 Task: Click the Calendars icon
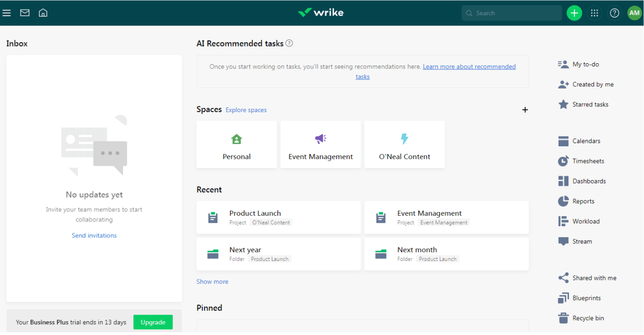563,141
